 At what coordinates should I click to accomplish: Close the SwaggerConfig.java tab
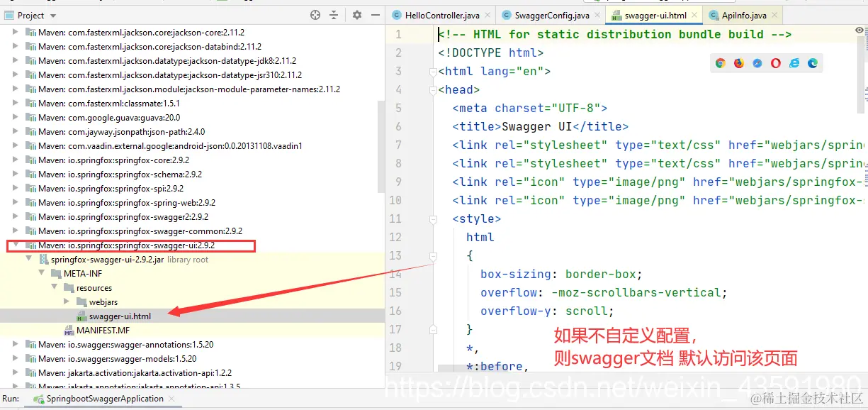(x=597, y=16)
